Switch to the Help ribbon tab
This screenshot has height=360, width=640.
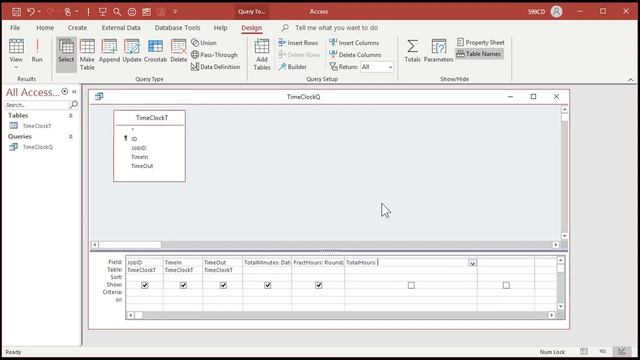220,28
